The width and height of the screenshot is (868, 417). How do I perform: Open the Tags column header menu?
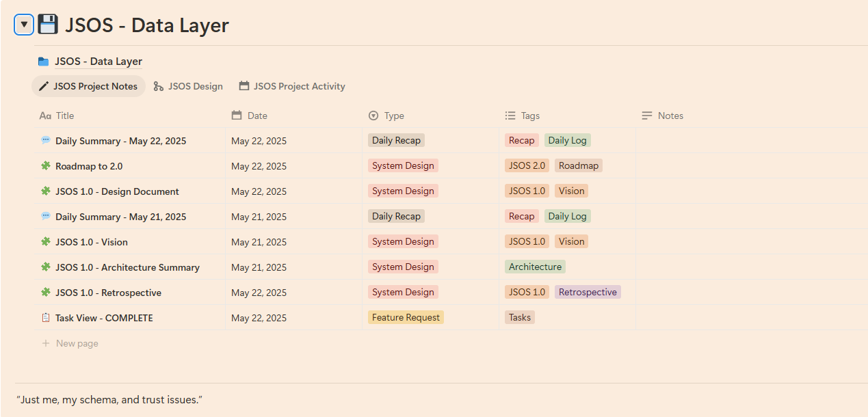tap(568, 116)
